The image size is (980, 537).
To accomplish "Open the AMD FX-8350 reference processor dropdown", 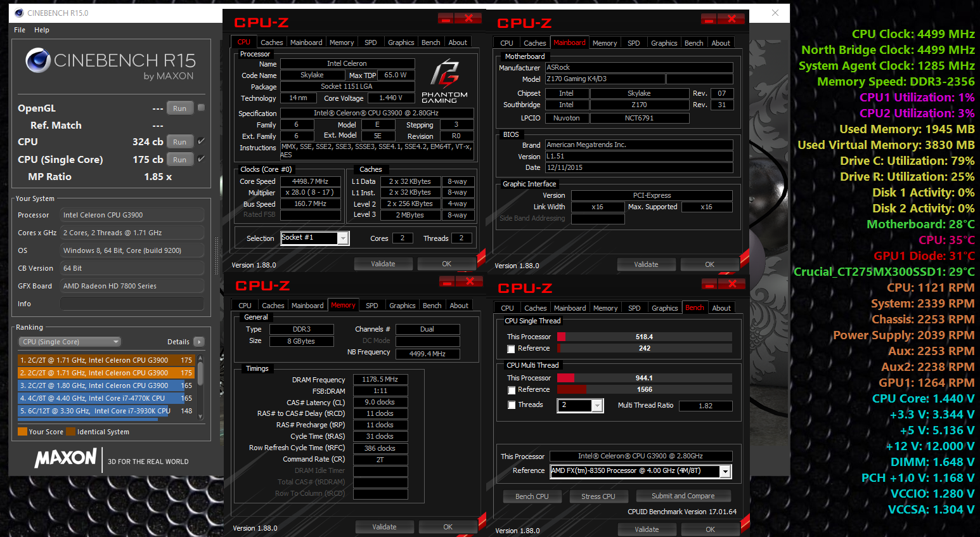I will [x=725, y=471].
